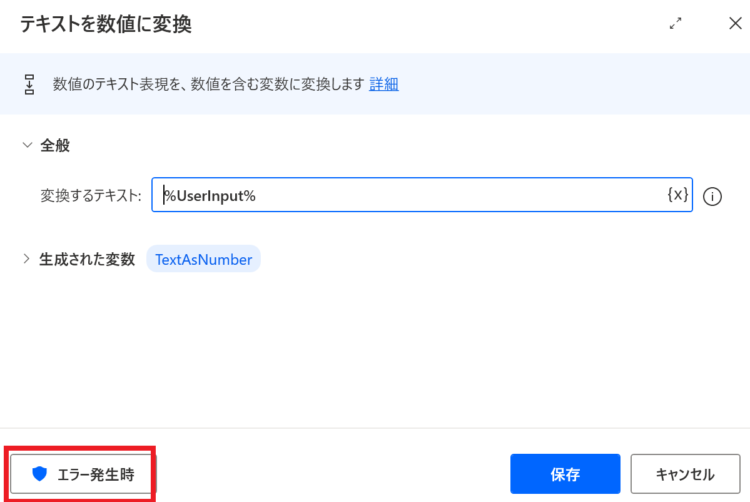Click the キャンセル button

(685, 474)
